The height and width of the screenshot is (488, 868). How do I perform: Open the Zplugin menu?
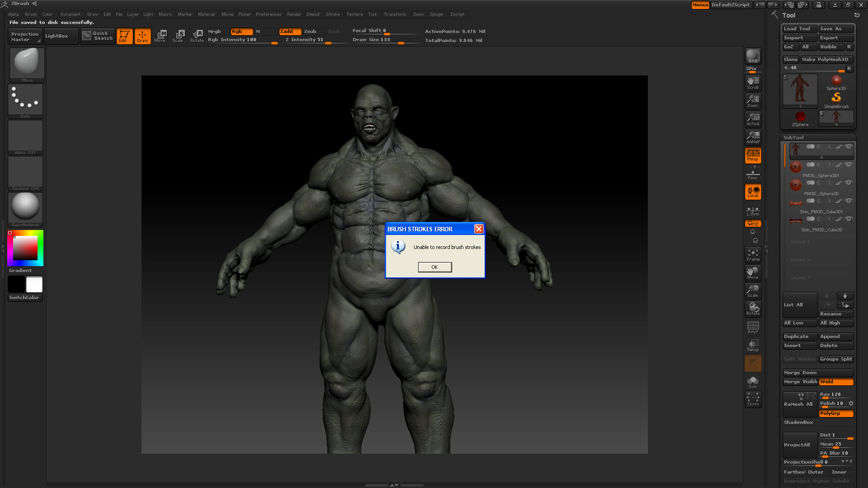pyautogui.click(x=436, y=14)
